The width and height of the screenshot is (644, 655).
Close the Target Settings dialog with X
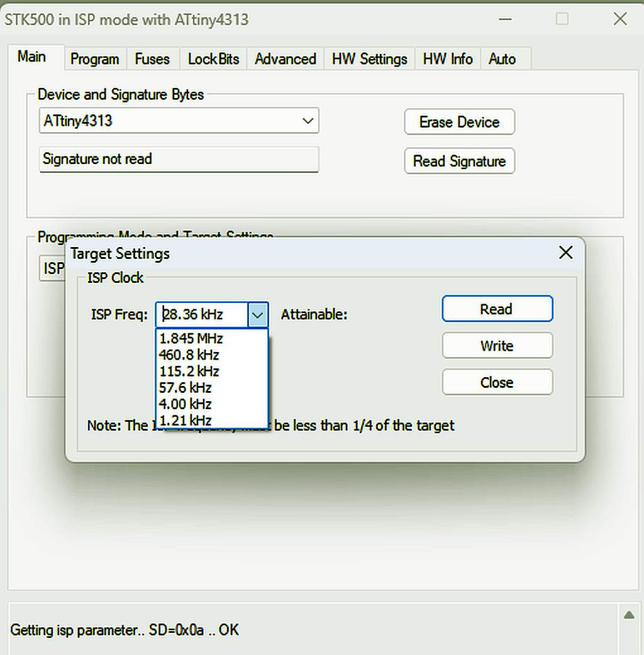click(x=565, y=253)
